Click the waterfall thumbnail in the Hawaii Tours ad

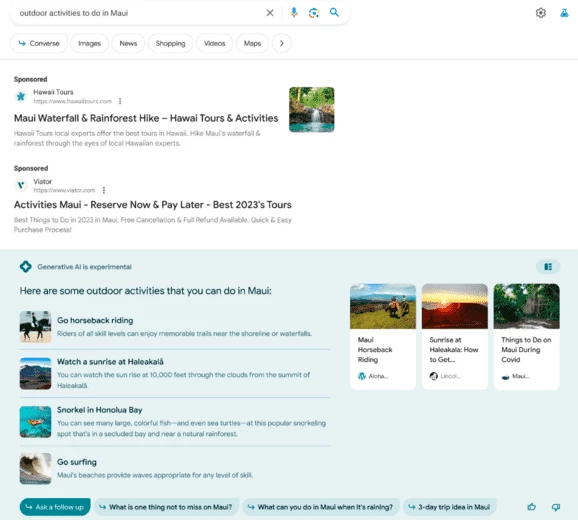click(311, 109)
